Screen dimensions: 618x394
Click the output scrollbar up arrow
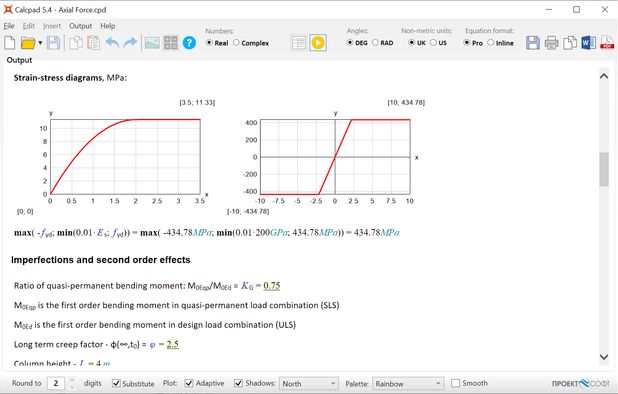tap(604, 76)
